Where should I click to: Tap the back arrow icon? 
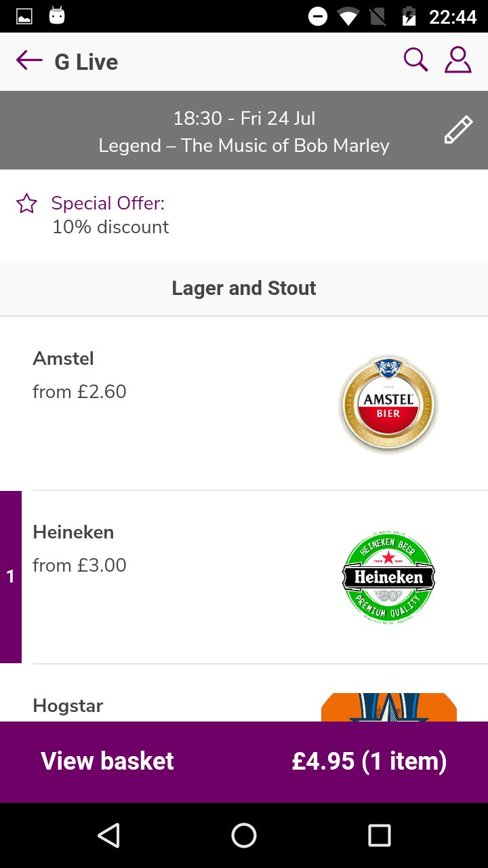click(29, 61)
